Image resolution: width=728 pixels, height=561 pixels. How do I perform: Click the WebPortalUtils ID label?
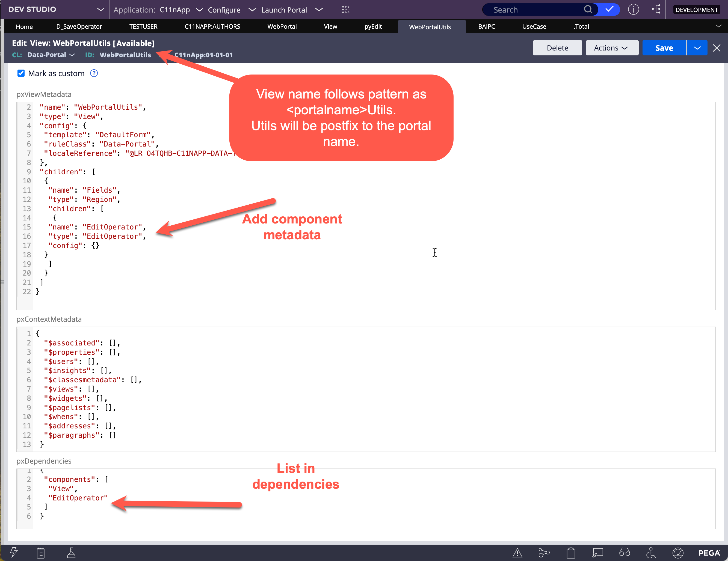(x=125, y=55)
